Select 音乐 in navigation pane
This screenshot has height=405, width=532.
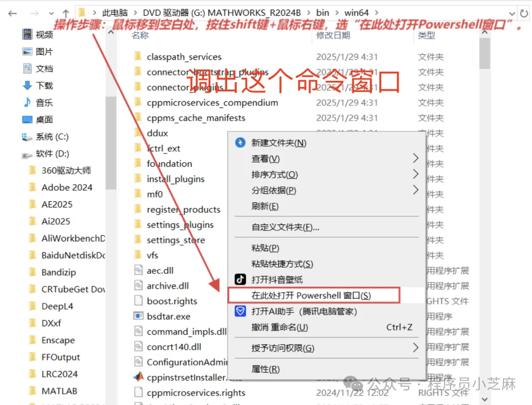pos(37,102)
